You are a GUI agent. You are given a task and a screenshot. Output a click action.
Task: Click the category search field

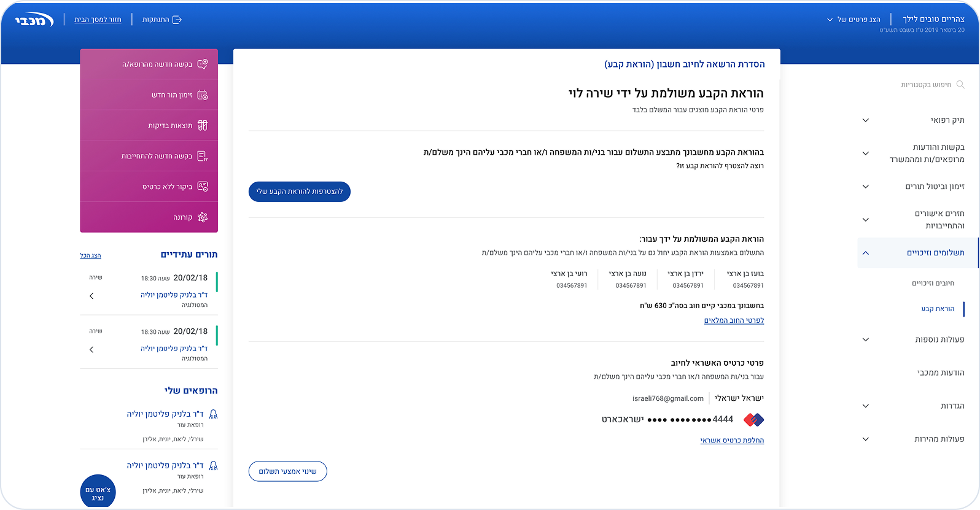[926, 85]
